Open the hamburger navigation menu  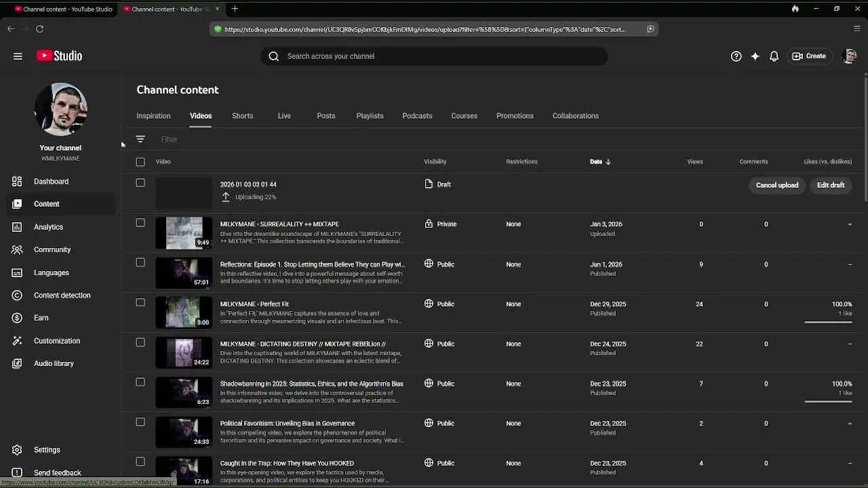[18, 56]
